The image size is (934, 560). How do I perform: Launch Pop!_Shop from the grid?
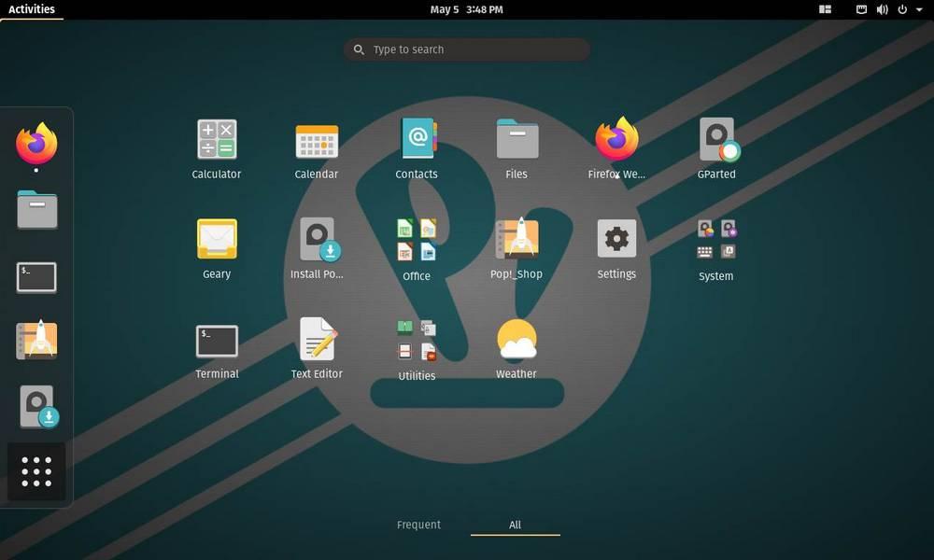tap(517, 249)
